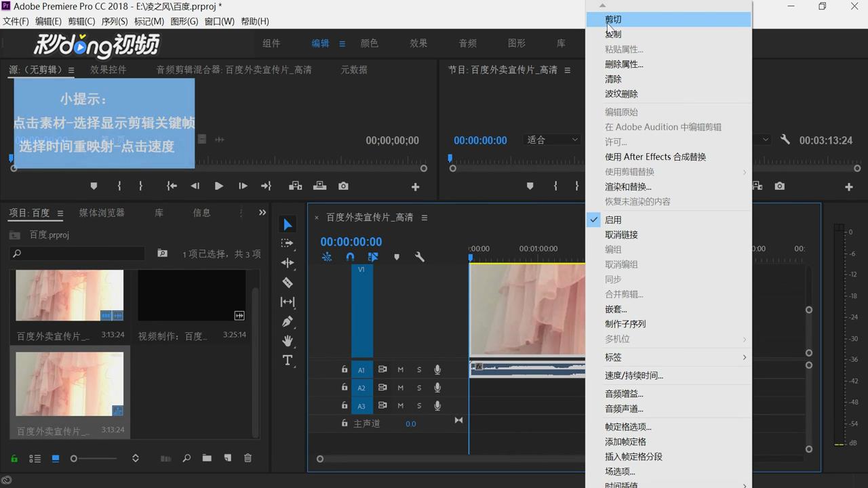Choose 渲染和替换... from the context menu
Image resolution: width=868 pixels, height=488 pixels.
point(669,186)
